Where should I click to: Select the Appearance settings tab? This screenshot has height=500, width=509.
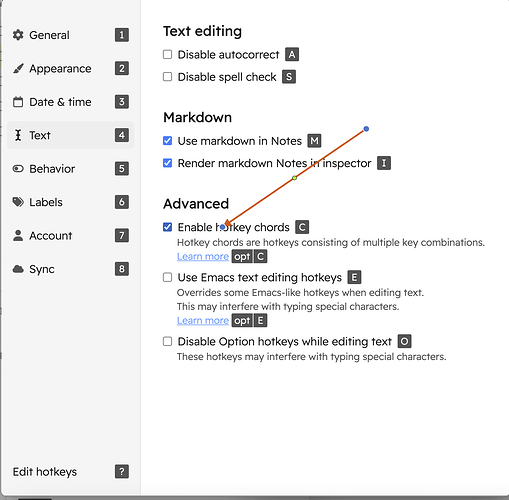coord(71,68)
